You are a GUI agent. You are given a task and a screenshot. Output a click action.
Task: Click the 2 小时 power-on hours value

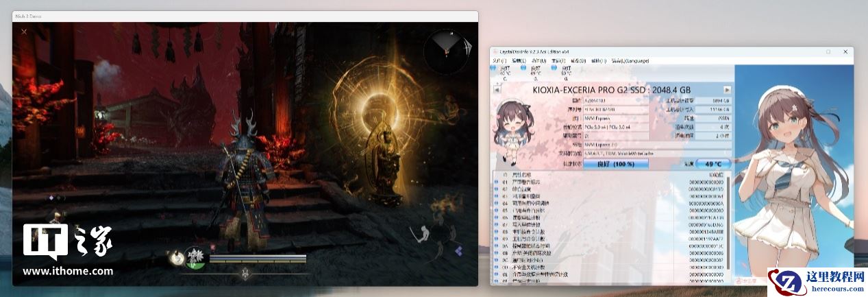pyautogui.click(x=714, y=136)
